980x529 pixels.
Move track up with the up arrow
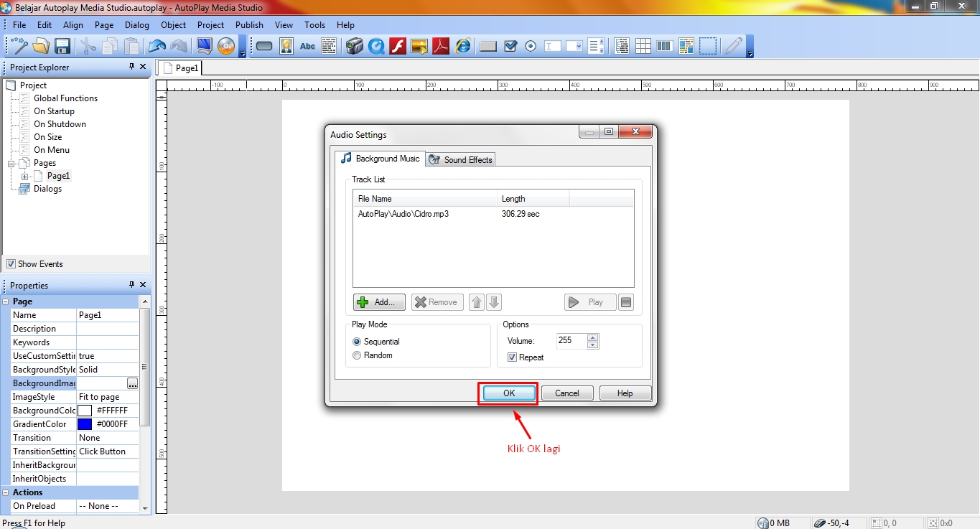(x=477, y=302)
